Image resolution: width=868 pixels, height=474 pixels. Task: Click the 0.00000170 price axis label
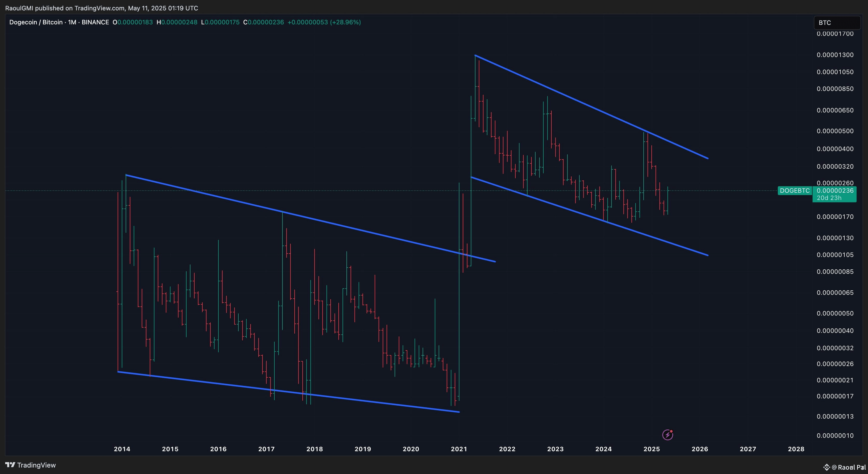835,217
